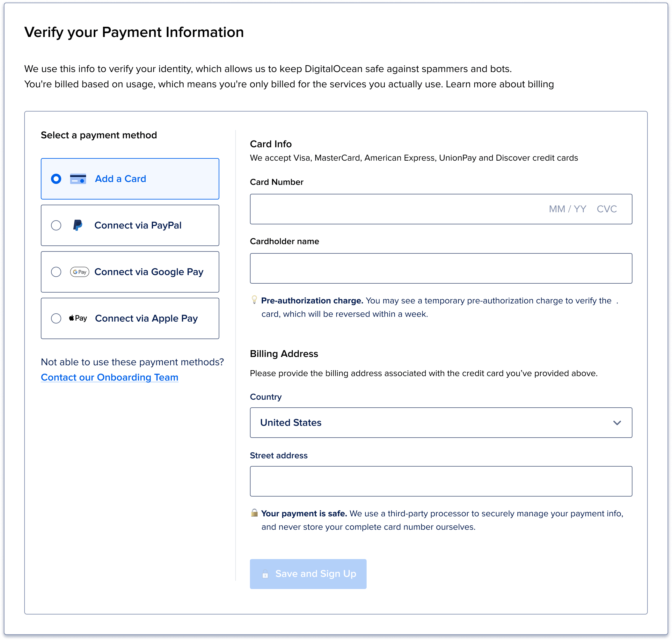Click the Add a Card label text

click(121, 179)
